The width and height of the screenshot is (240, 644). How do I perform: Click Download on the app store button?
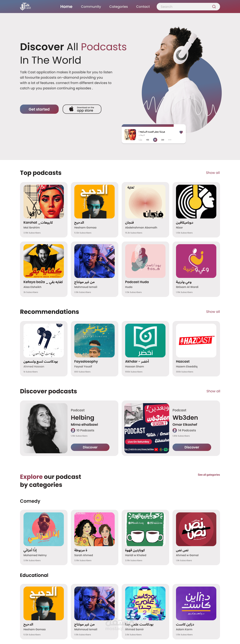(82, 109)
